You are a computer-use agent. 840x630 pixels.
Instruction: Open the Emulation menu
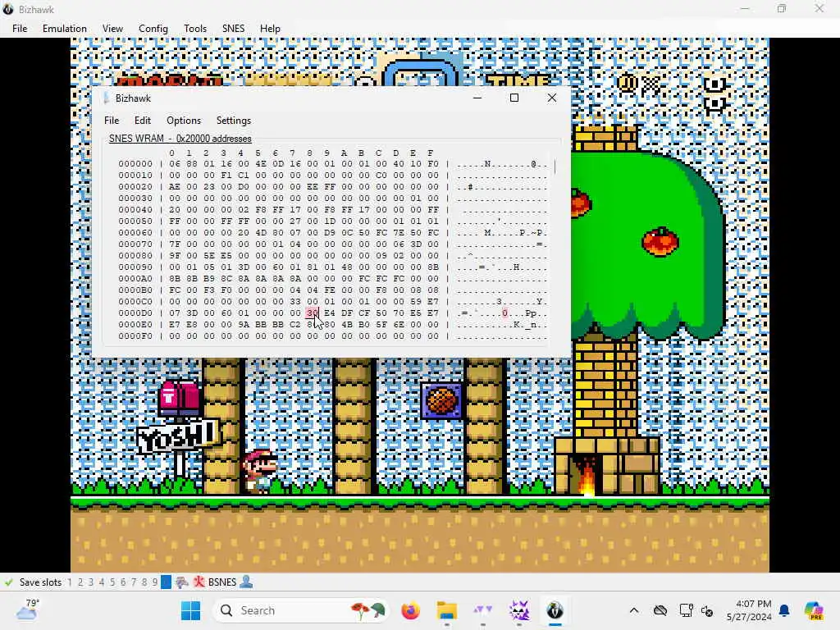pyautogui.click(x=64, y=29)
